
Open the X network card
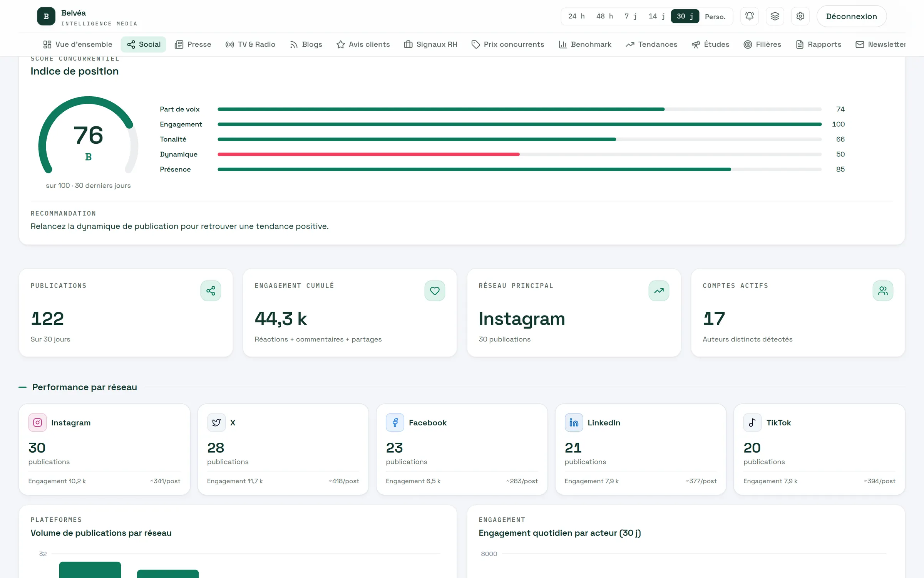(283, 449)
